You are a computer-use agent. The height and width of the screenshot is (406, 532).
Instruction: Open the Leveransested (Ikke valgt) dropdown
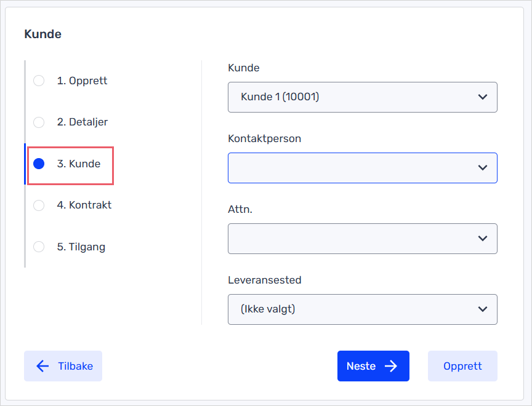362,309
